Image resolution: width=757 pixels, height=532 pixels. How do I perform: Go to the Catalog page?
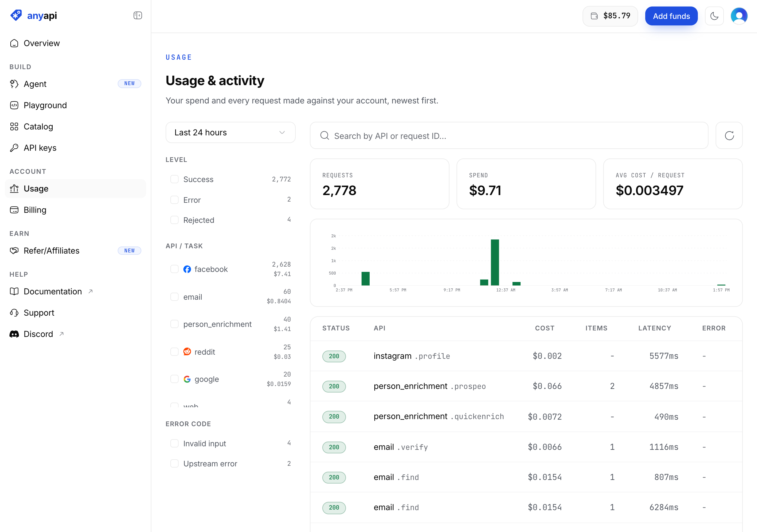75,126
